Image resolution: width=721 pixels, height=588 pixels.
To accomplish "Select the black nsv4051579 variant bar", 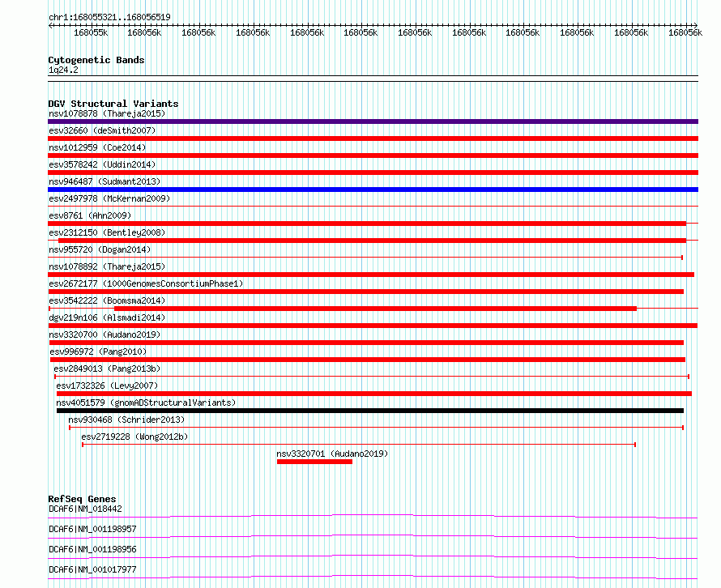I will point(370,411).
